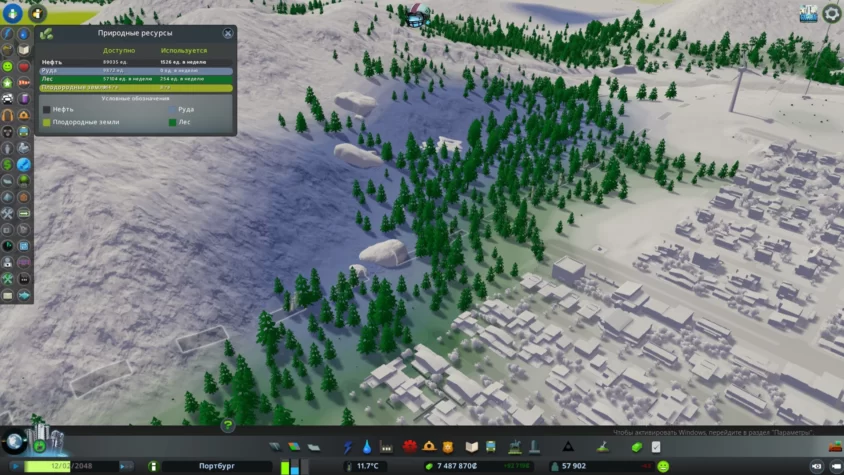This screenshot has width=844, height=475.
Task: Open the Electricity build menu lightning icon
Action: click(x=348, y=447)
